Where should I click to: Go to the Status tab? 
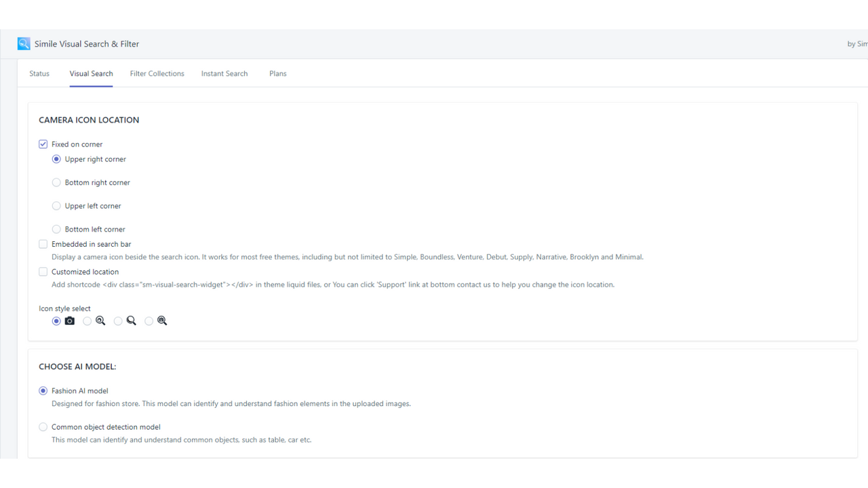point(39,73)
